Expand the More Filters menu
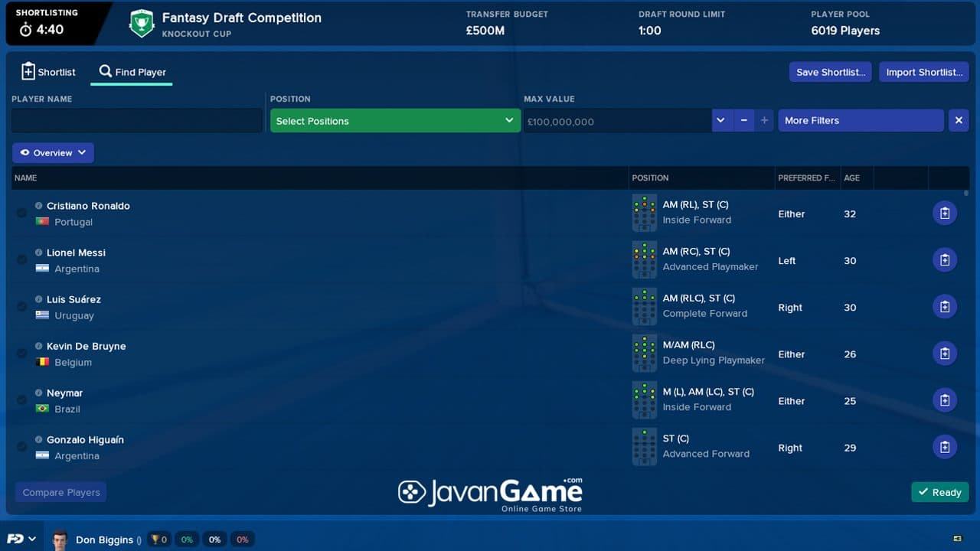Viewport: 980px width, 551px height. pos(861,121)
